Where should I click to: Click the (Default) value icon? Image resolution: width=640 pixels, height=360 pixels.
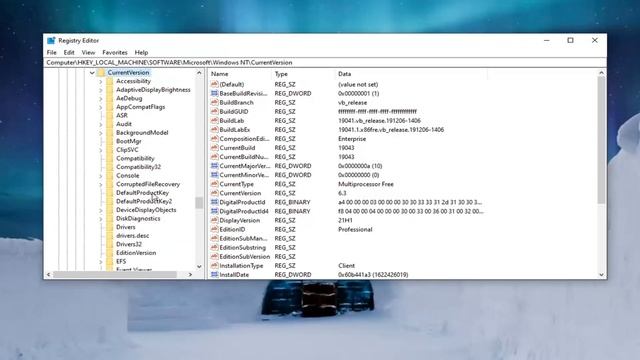214,84
